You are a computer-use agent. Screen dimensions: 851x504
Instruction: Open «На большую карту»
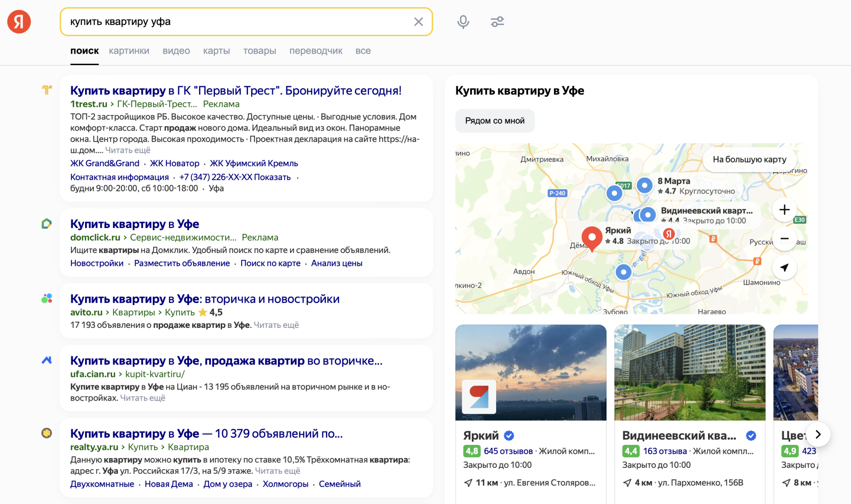coord(749,159)
